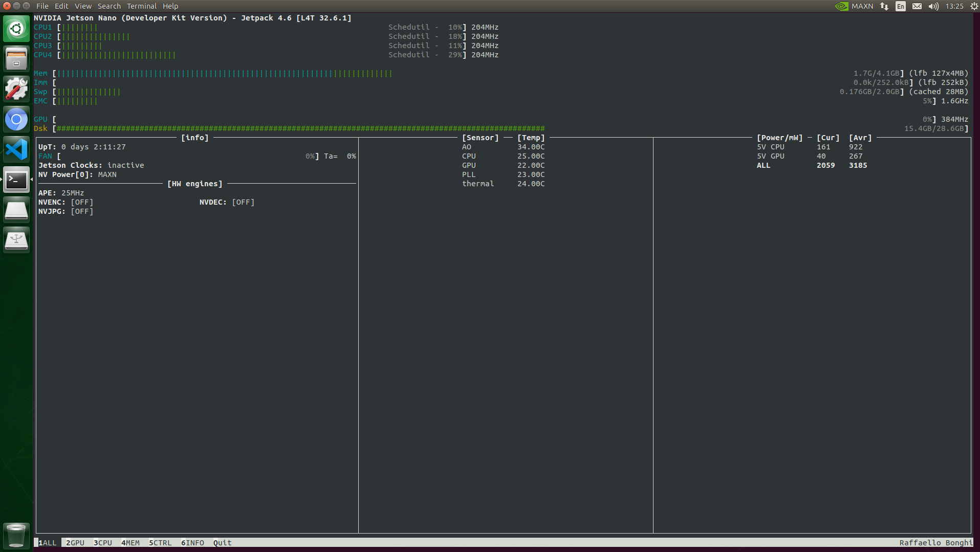Open the 13:25 clock calendar
The height and width of the screenshot is (552, 980).
coord(954,6)
